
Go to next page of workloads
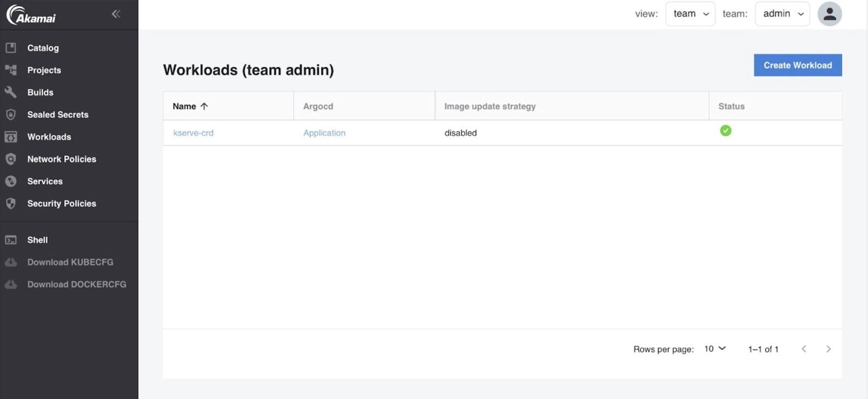tap(828, 349)
